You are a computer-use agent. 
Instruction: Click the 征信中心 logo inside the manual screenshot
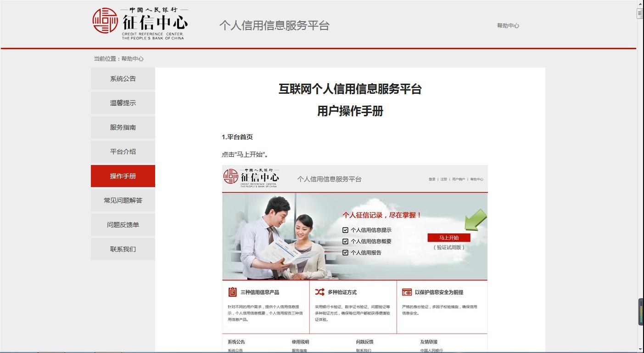(x=251, y=178)
